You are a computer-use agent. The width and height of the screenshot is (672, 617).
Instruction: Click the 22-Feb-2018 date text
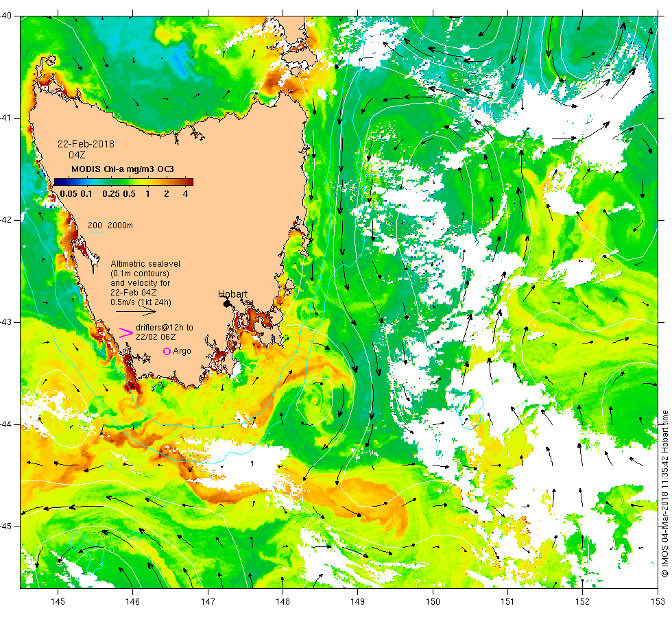86,144
